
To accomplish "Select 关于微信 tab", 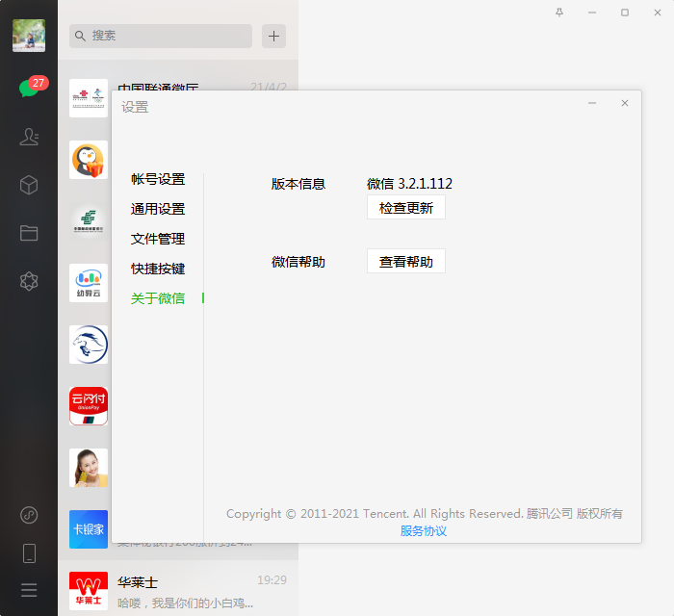I will 158,298.
